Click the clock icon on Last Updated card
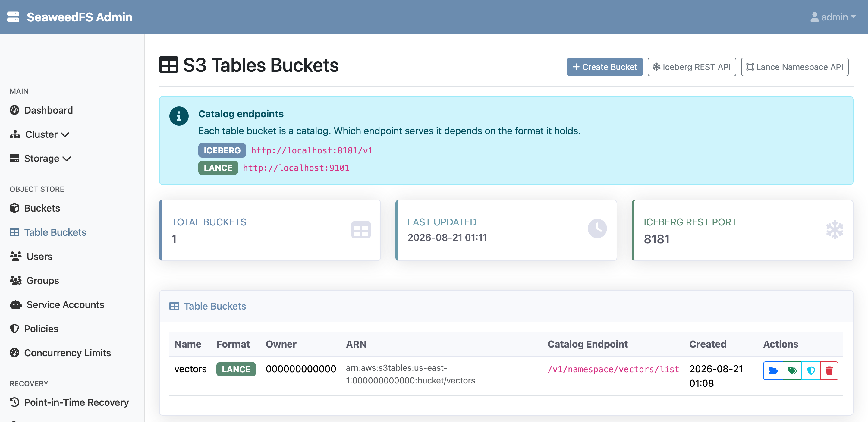The width and height of the screenshot is (868, 422). (x=597, y=228)
